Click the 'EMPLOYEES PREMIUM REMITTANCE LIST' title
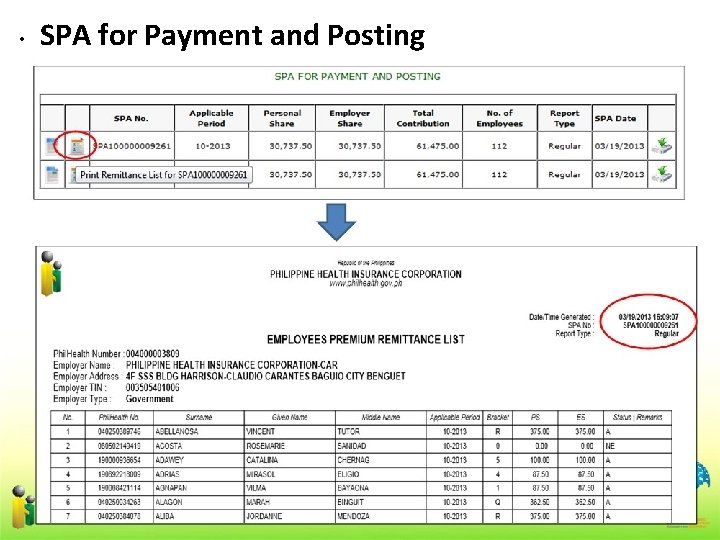 click(x=366, y=339)
